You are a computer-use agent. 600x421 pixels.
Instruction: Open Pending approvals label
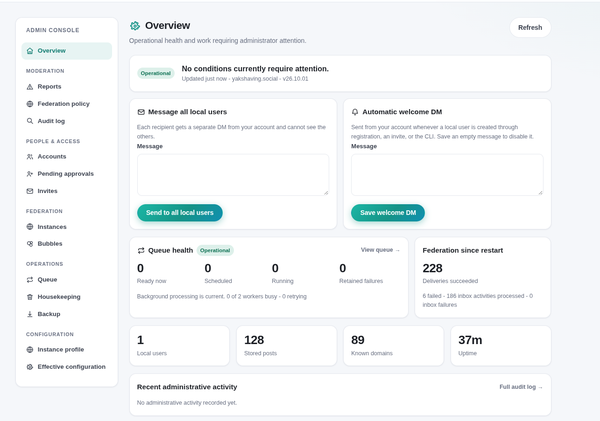pyautogui.click(x=65, y=174)
